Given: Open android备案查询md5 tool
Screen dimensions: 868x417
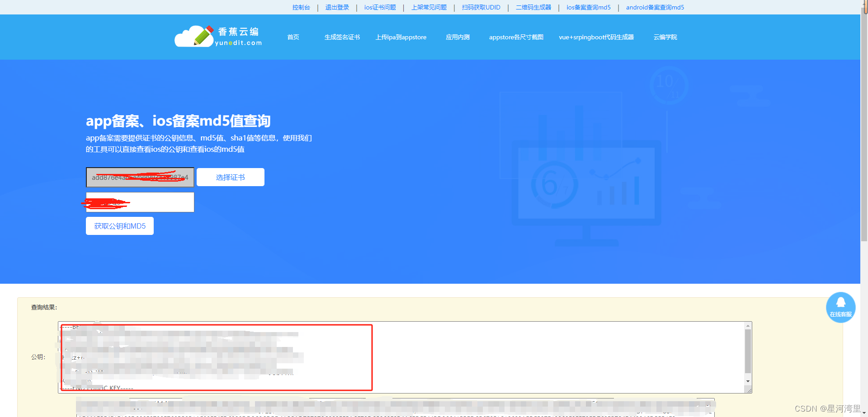Looking at the screenshot, I should pyautogui.click(x=655, y=7).
